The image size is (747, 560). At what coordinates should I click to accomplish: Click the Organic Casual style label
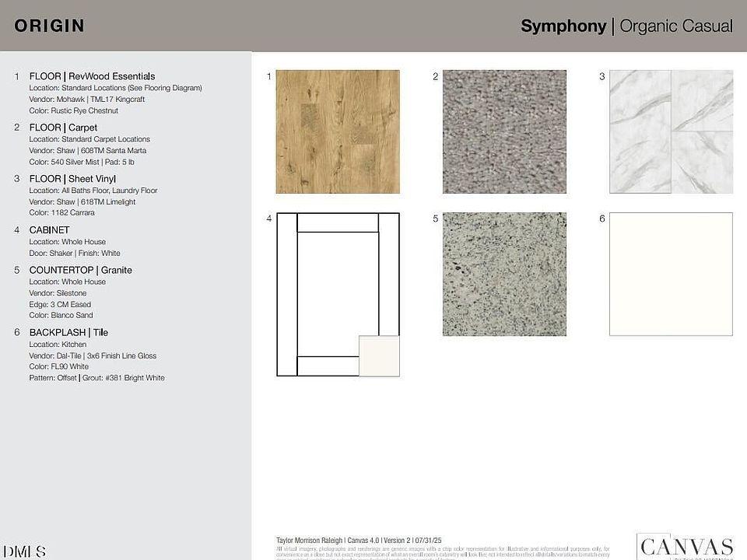[676, 26]
